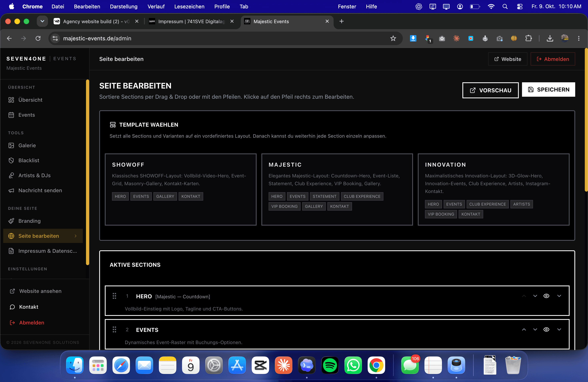
Task: Go back to the previous page
Action: click(9, 38)
